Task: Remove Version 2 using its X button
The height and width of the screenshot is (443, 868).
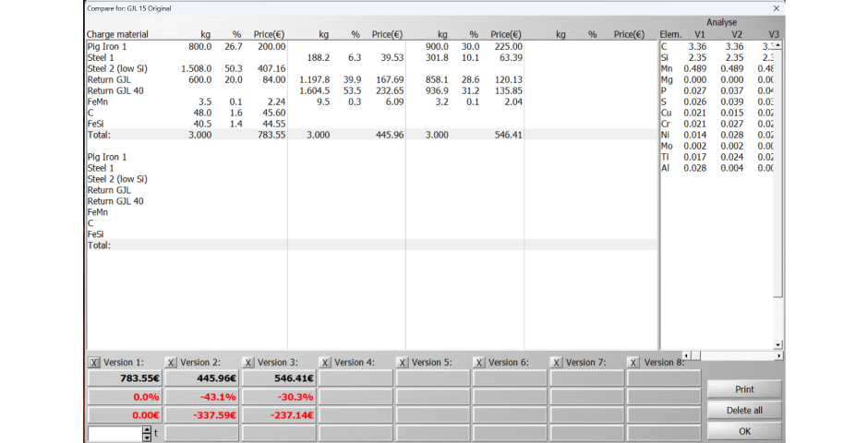Action: [171, 363]
